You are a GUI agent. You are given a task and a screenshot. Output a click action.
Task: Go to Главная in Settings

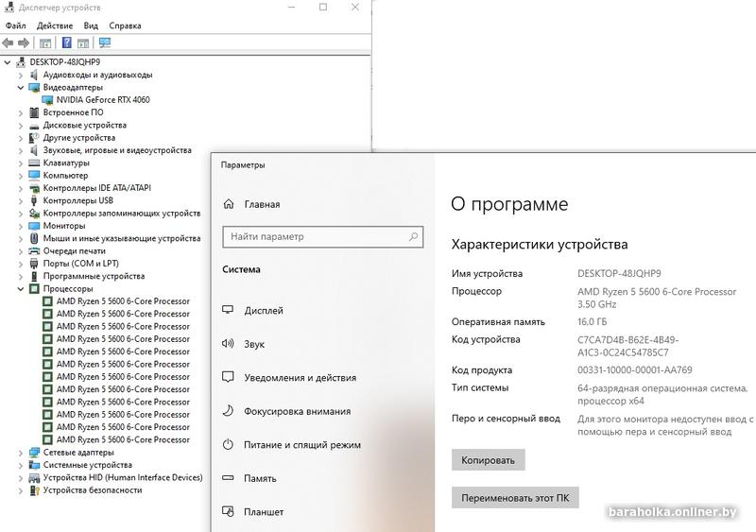(262, 204)
